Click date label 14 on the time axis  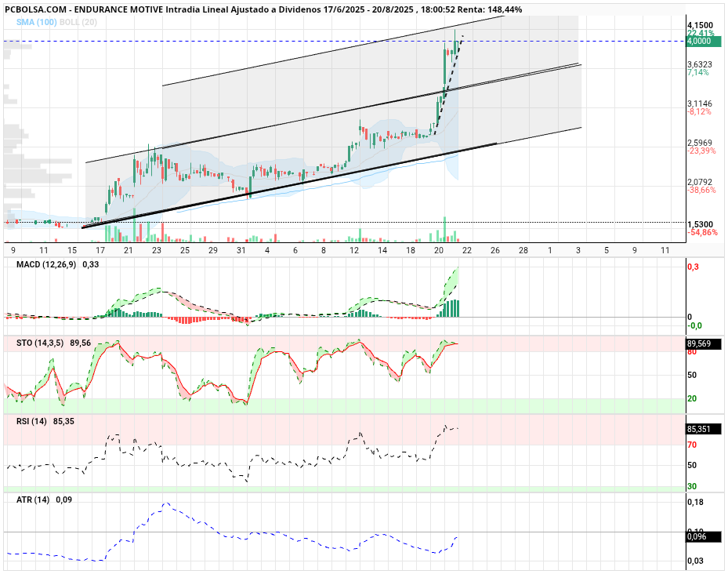(382, 250)
